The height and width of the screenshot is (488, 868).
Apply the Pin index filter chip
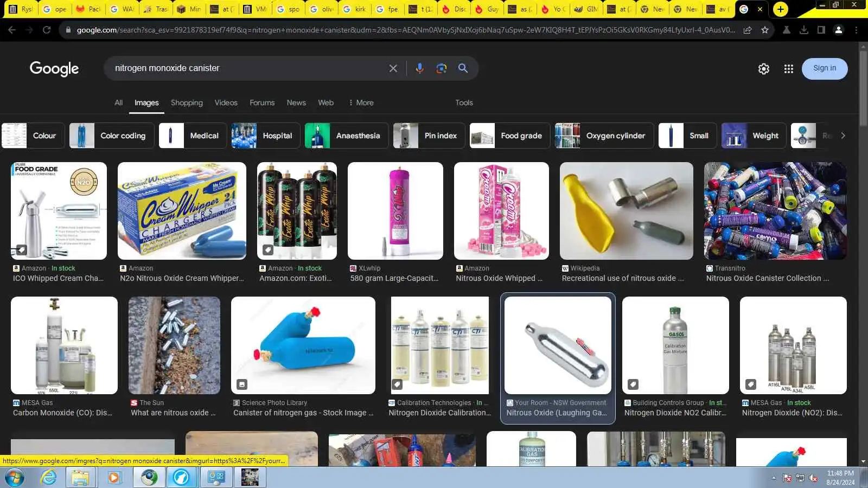pyautogui.click(x=429, y=136)
